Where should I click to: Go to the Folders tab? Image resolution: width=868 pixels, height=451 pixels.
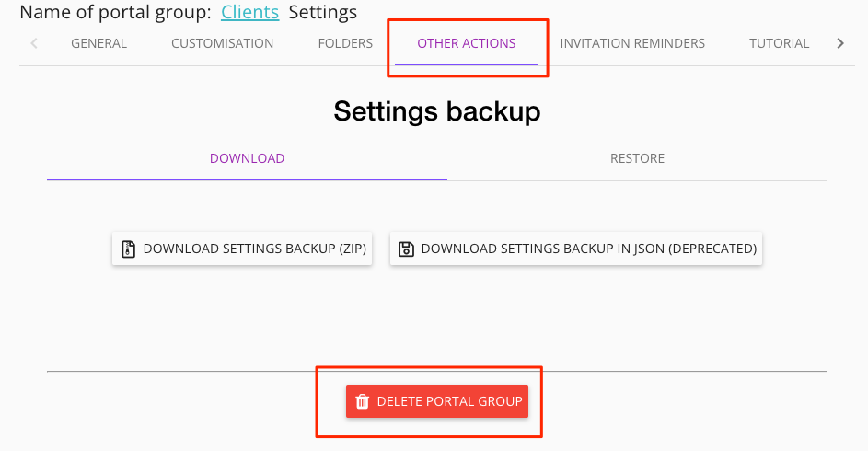[345, 43]
